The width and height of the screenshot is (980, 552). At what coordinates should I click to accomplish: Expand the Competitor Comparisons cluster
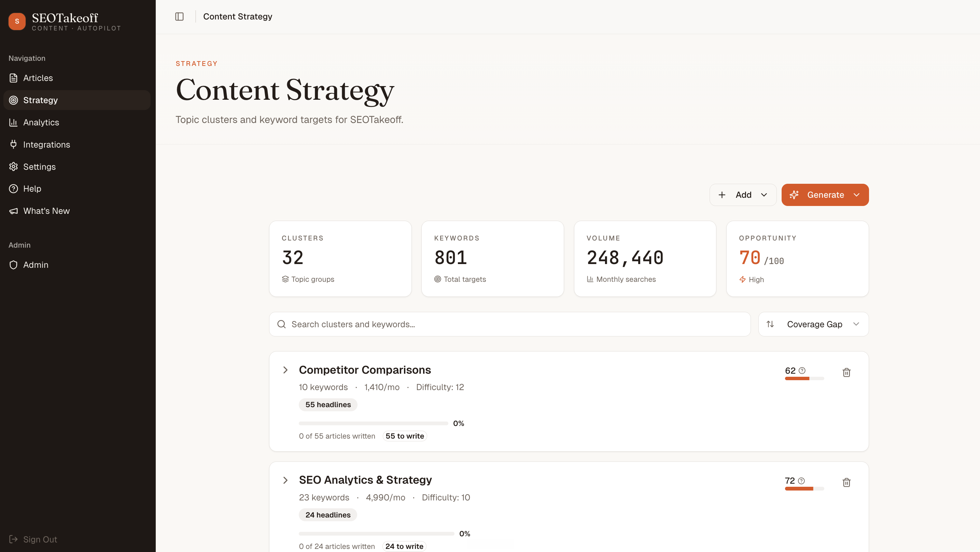tap(285, 370)
